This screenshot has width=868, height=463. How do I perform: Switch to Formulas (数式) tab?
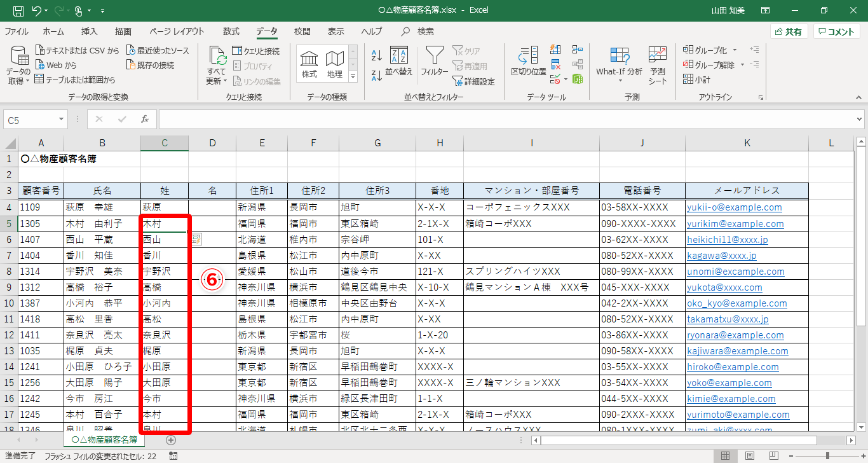(231, 31)
